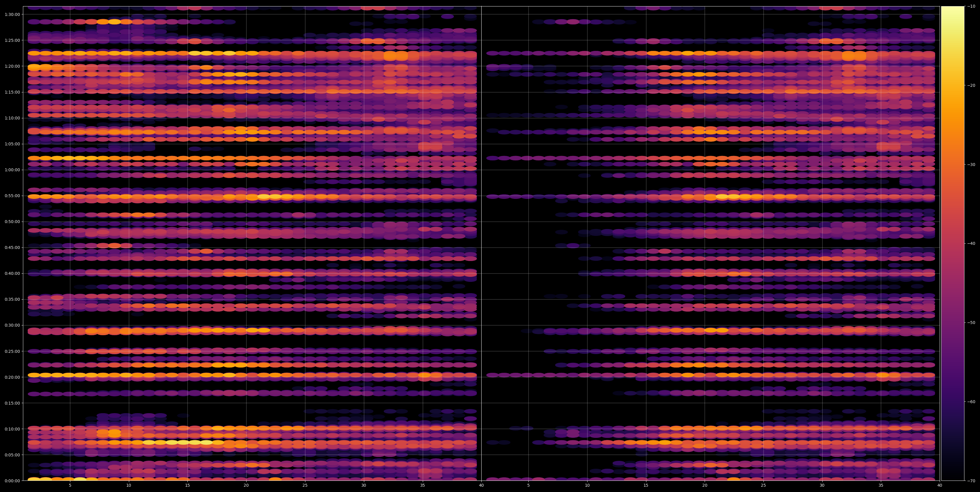
Task: Pick the −40 colorbar tick label
Action: 971,244
